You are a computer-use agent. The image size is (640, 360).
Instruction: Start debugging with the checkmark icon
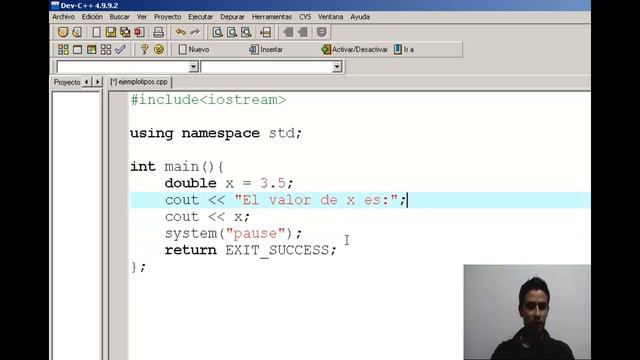120,49
